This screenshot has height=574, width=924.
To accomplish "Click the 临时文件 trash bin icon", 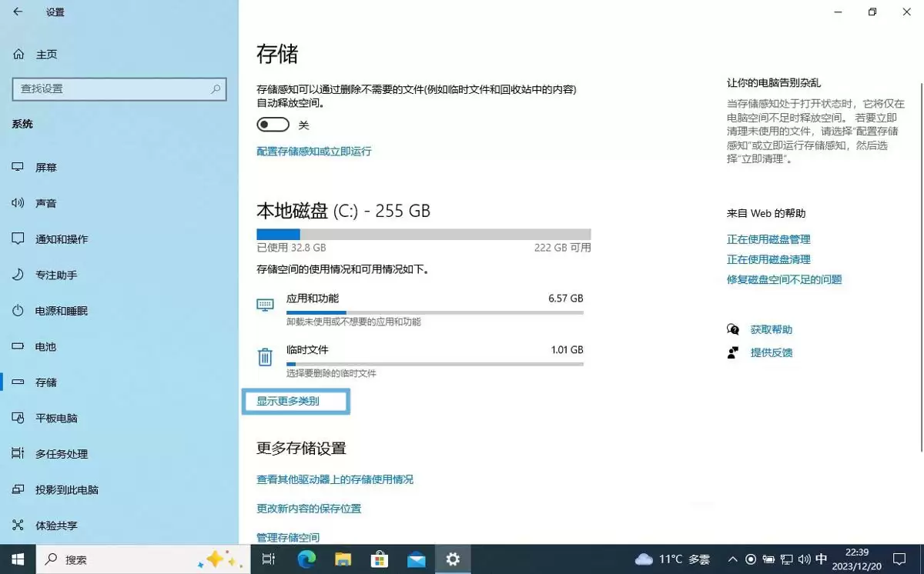I will 265,357.
